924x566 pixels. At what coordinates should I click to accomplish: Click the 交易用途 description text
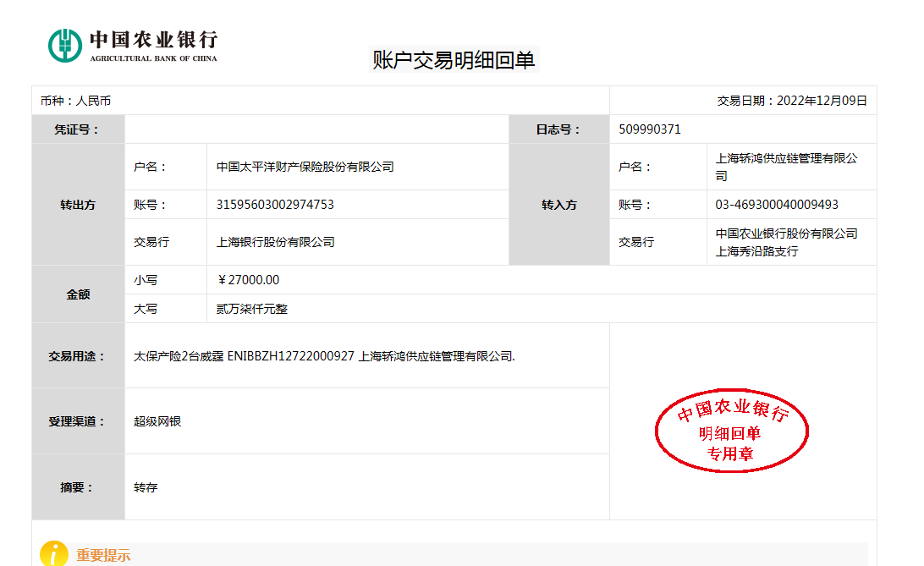(324, 356)
